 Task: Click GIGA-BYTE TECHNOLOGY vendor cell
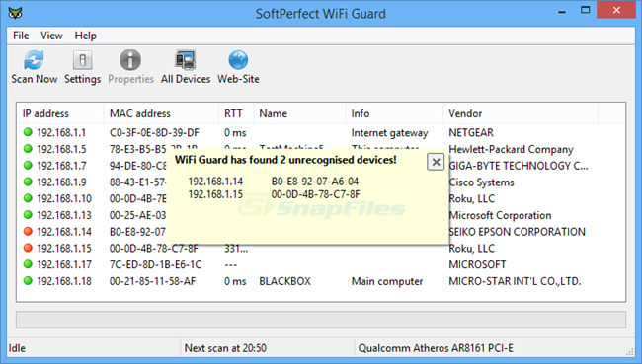pyautogui.click(x=519, y=166)
